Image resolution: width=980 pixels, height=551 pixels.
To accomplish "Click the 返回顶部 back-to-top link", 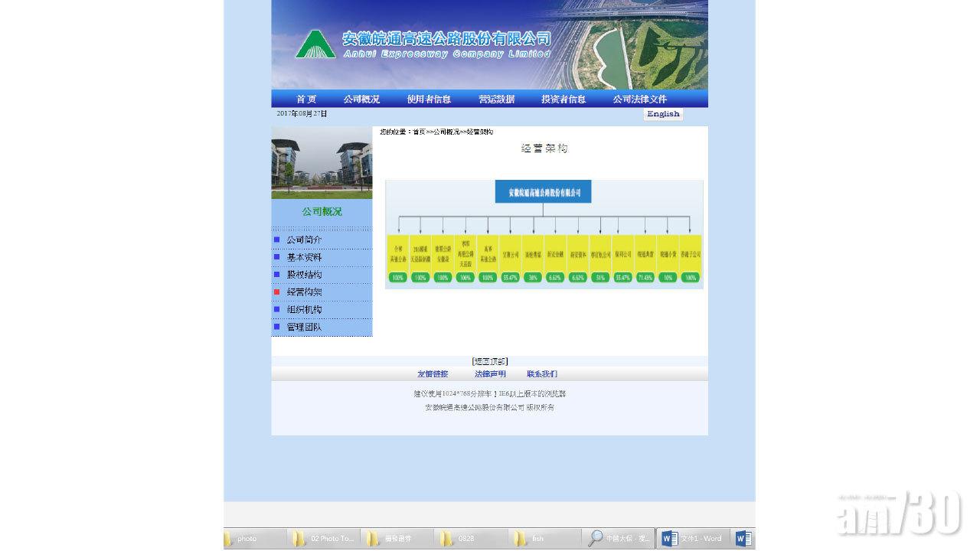I will coord(488,360).
